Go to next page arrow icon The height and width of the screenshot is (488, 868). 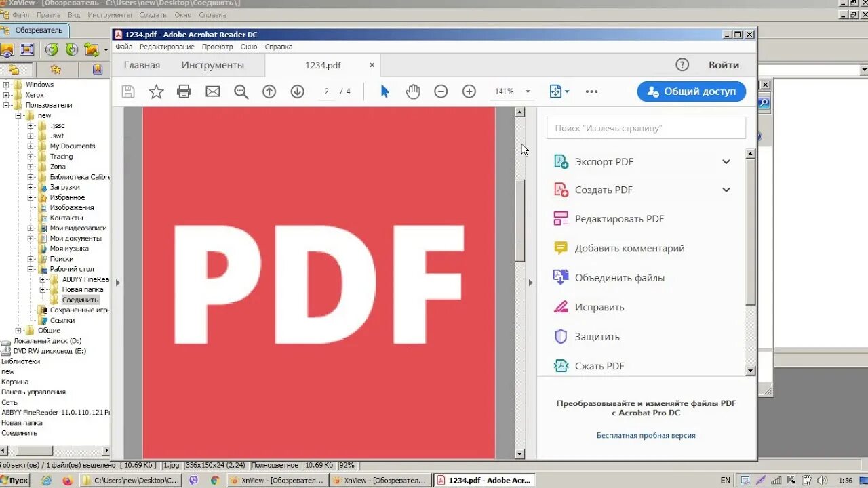click(x=297, y=91)
